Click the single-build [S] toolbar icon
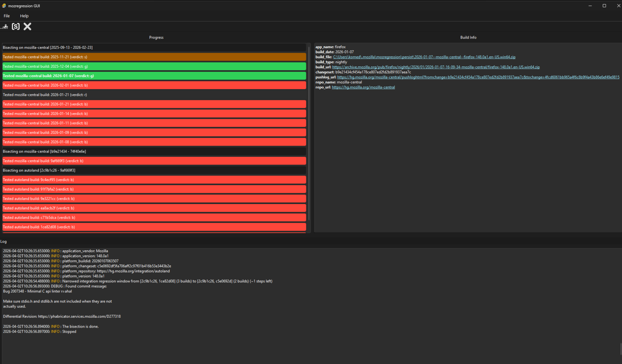The image size is (622, 364). (16, 27)
